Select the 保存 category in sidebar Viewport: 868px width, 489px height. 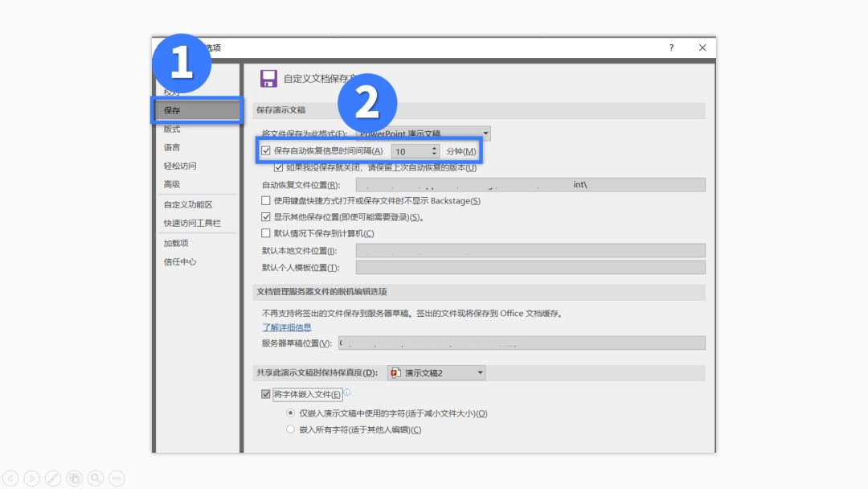point(197,110)
